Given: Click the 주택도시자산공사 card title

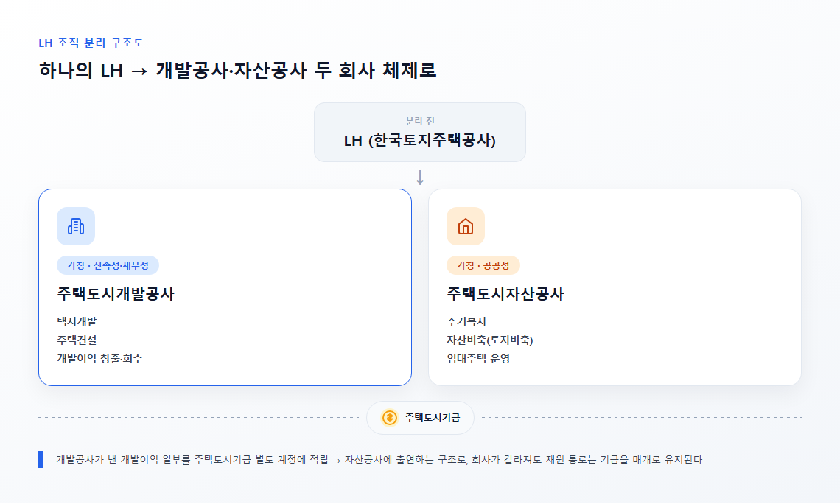Looking at the screenshot, I should (505, 294).
